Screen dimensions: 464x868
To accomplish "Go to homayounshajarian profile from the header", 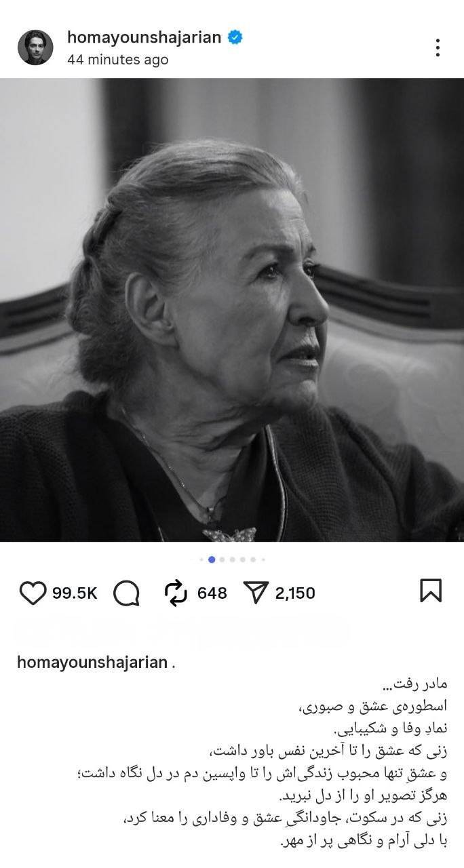I will [x=144, y=38].
